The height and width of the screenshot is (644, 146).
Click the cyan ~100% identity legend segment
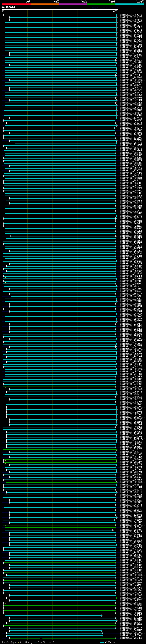pyautogui.click(x=130, y=4)
